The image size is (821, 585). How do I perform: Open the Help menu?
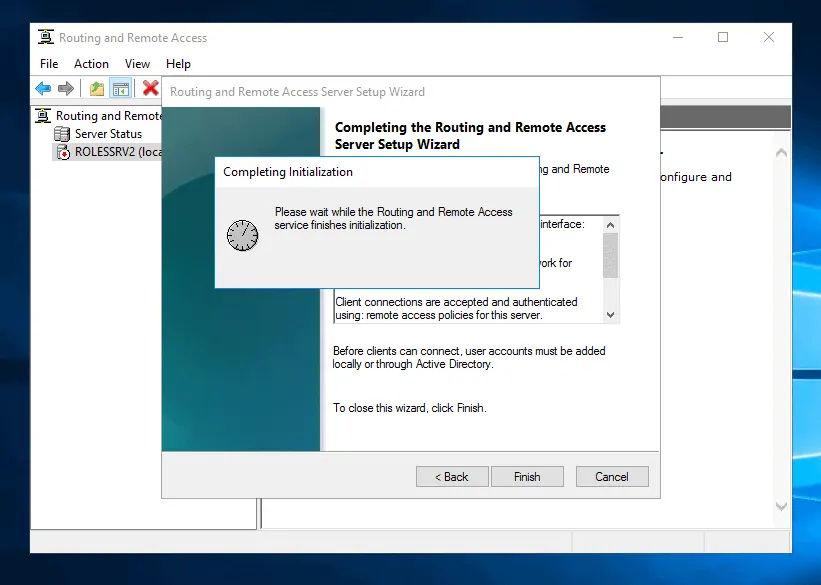point(178,63)
